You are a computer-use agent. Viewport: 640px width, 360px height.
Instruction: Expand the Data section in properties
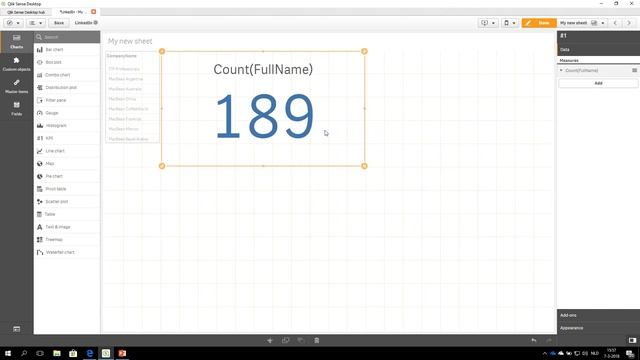598,49
